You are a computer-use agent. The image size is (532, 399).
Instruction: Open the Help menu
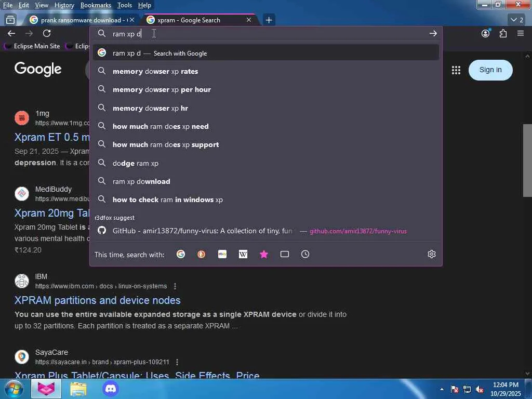144,5
